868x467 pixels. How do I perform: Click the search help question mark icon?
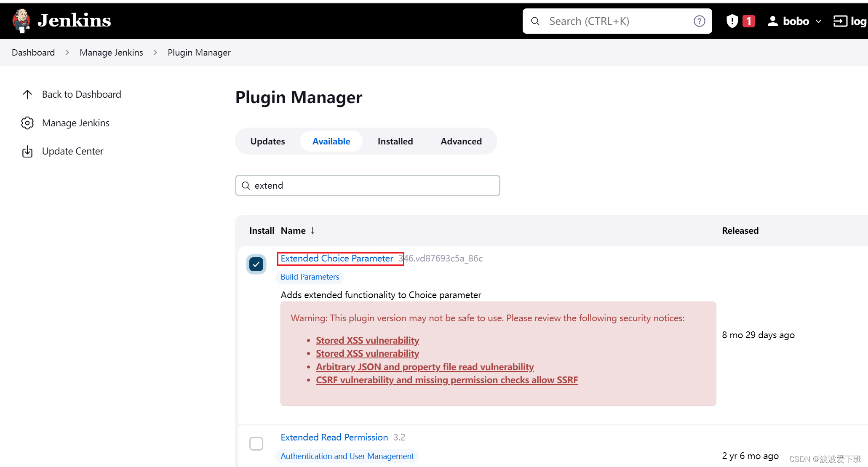tap(699, 21)
